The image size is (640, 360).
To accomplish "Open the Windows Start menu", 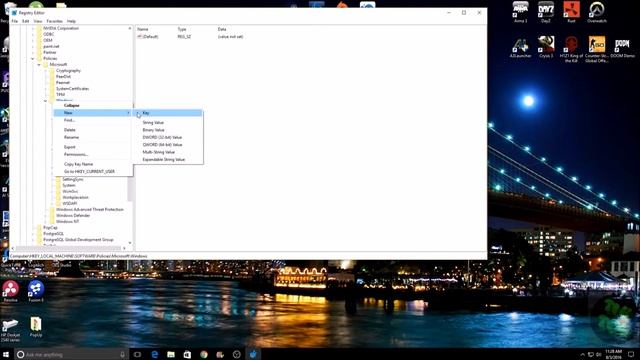I will click(x=6, y=354).
